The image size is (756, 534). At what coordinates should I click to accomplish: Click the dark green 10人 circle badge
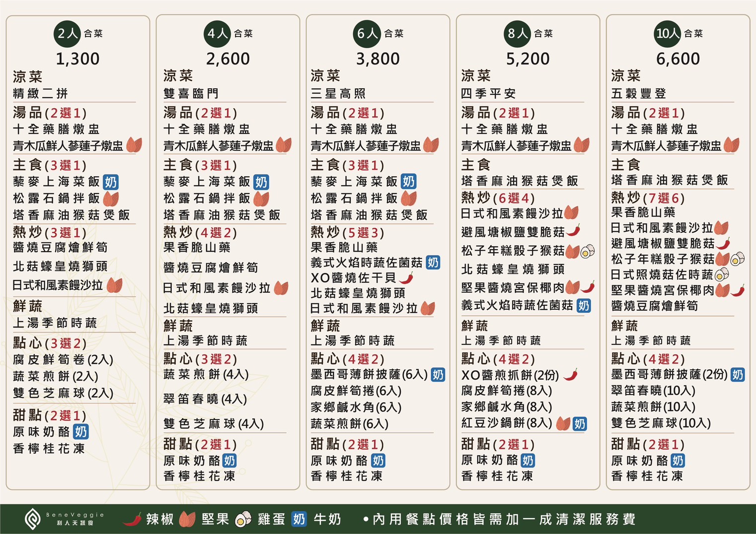coord(668,34)
